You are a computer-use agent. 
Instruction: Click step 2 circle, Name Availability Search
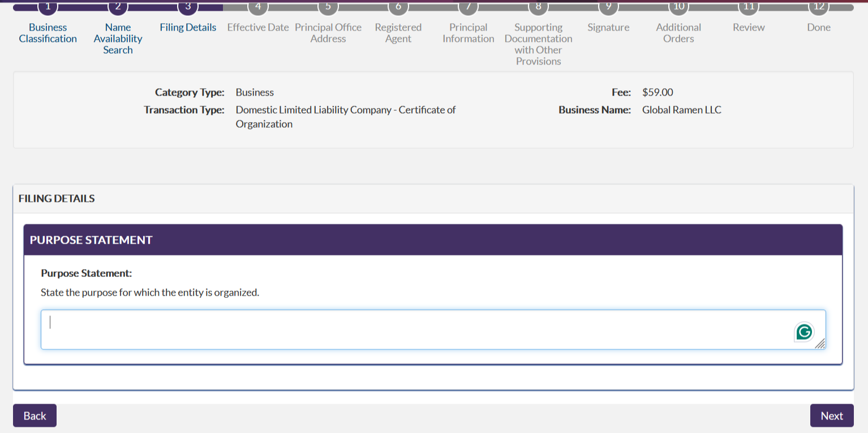(118, 6)
